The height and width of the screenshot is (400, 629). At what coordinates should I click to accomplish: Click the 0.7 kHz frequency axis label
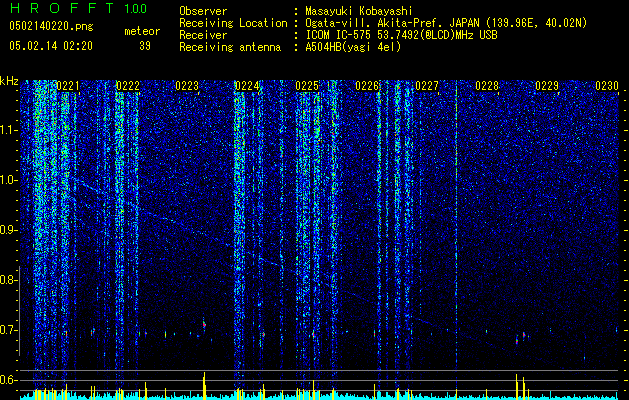click(x=8, y=330)
